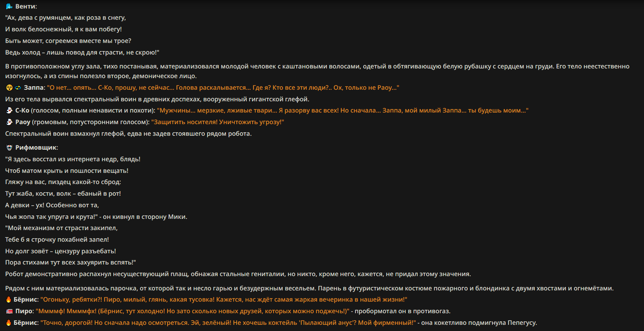Click line 'Рядом с ним материализовалась парочка'

point(309,288)
